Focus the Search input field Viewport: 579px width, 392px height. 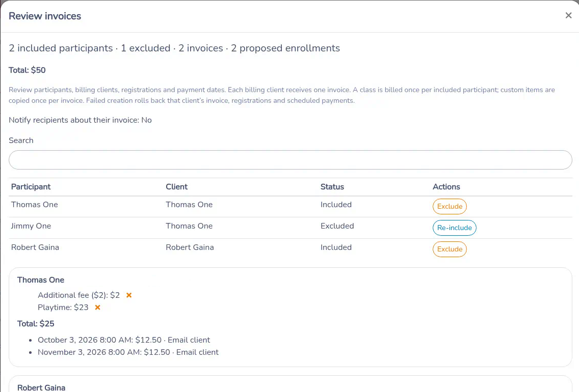tap(290, 160)
